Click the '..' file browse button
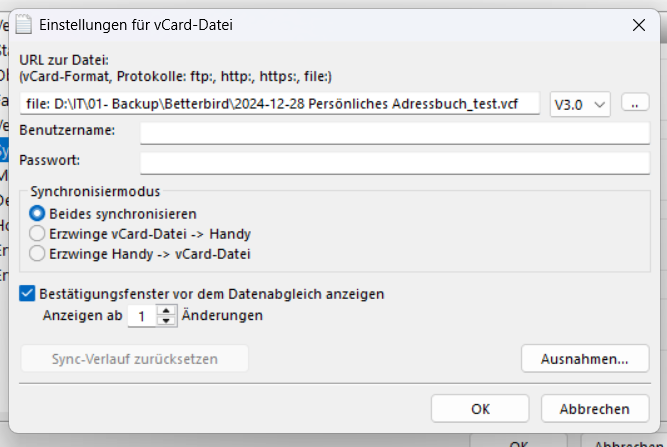This screenshot has height=447, width=667. pyautogui.click(x=635, y=104)
